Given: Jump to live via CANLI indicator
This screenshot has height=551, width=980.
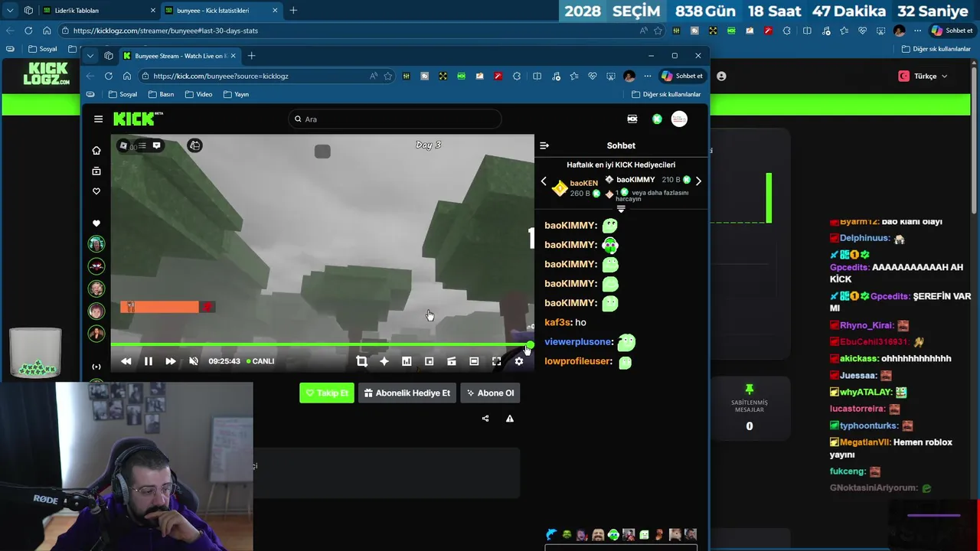Looking at the screenshot, I should pos(260,361).
